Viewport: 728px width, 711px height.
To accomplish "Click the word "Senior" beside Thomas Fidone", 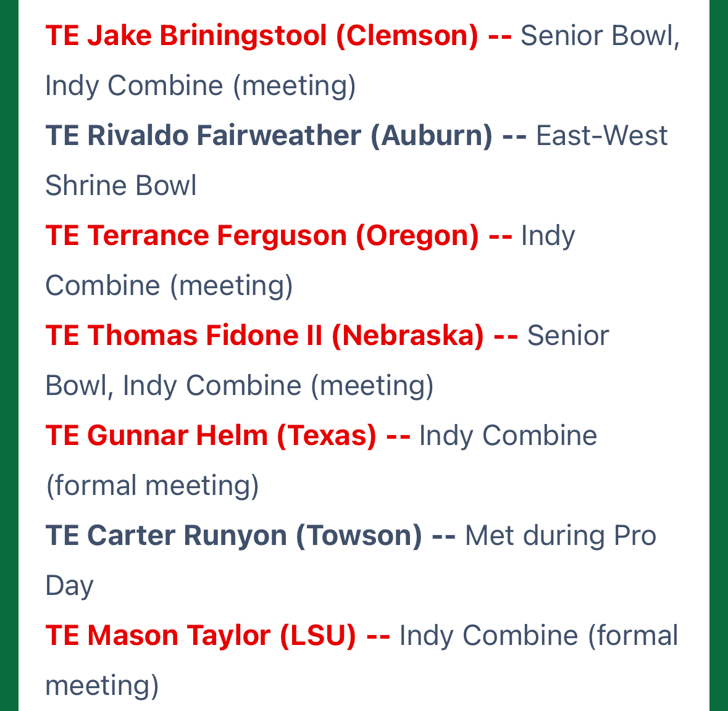I will (567, 336).
